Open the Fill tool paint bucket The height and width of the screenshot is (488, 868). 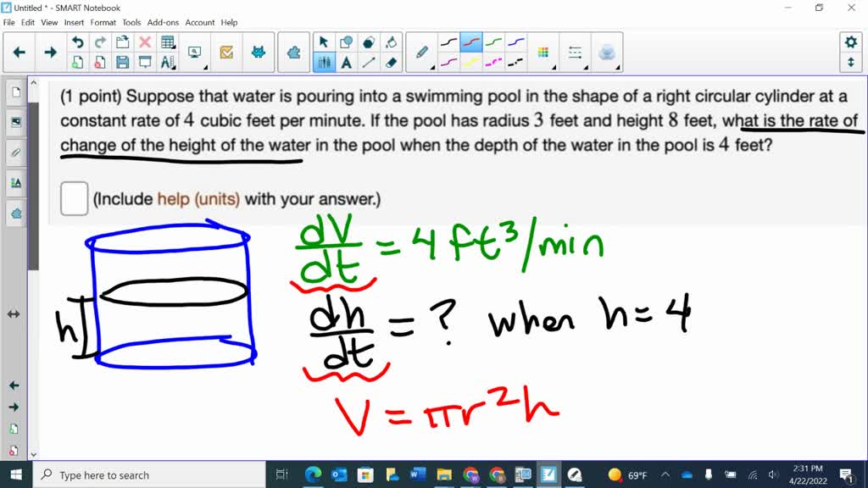click(x=392, y=41)
